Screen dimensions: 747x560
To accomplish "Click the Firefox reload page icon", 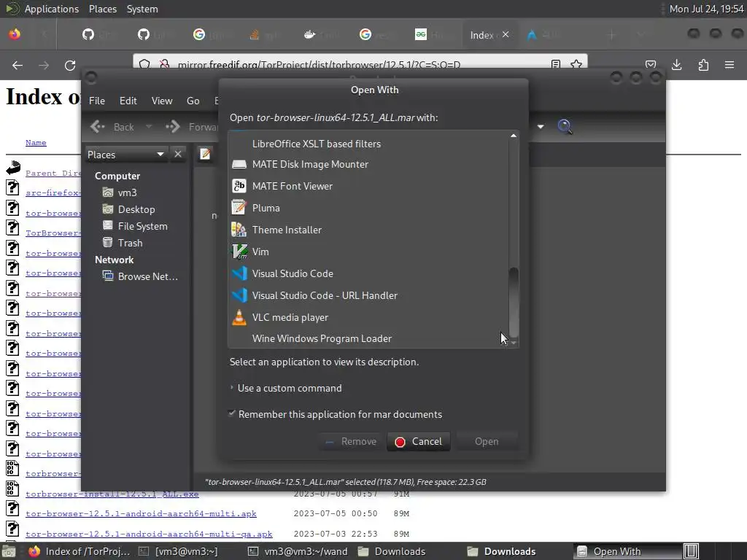I will coord(70,65).
